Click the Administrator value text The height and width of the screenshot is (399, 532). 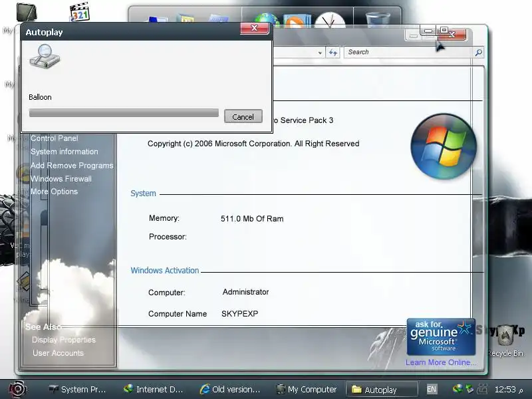pyautogui.click(x=245, y=292)
